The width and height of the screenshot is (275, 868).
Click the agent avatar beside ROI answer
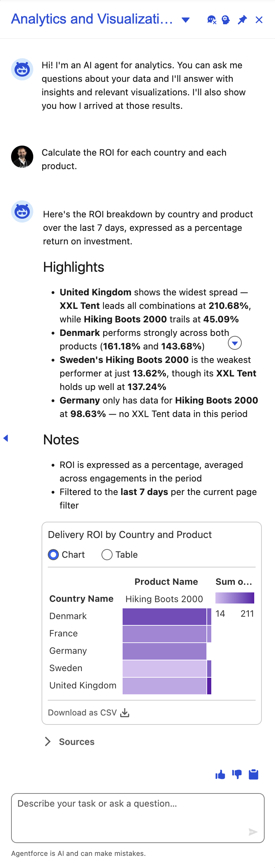(x=22, y=211)
